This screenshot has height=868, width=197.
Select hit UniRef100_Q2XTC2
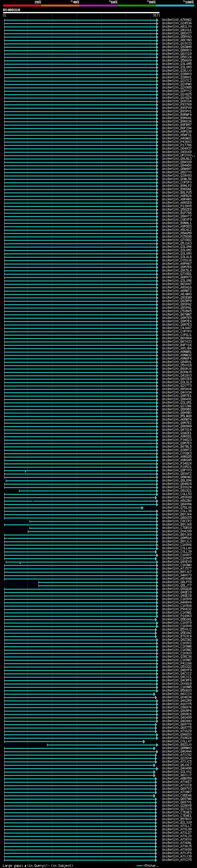tap(176, 81)
